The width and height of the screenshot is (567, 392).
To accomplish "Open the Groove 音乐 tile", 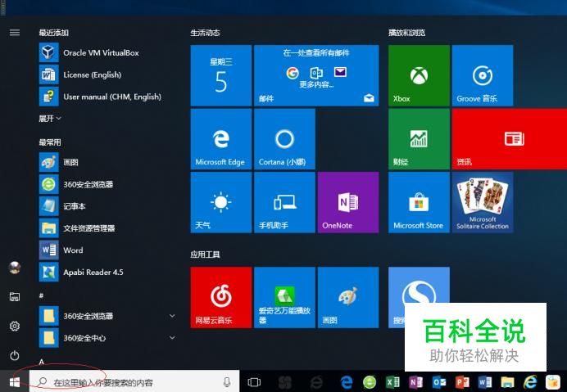I will point(483,75).
